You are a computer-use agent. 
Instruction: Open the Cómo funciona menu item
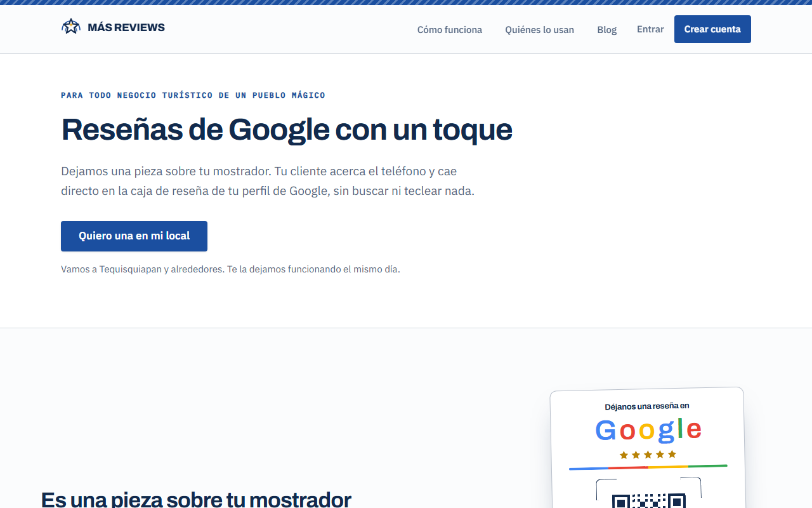(x=450, y=30)
